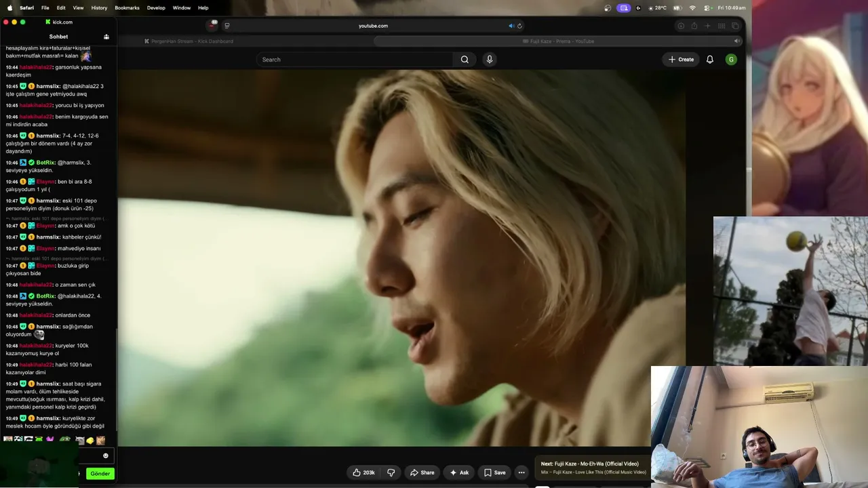Show Safari start page grid
The height and width of the screenshot is (488, 868).
point(721,26)
